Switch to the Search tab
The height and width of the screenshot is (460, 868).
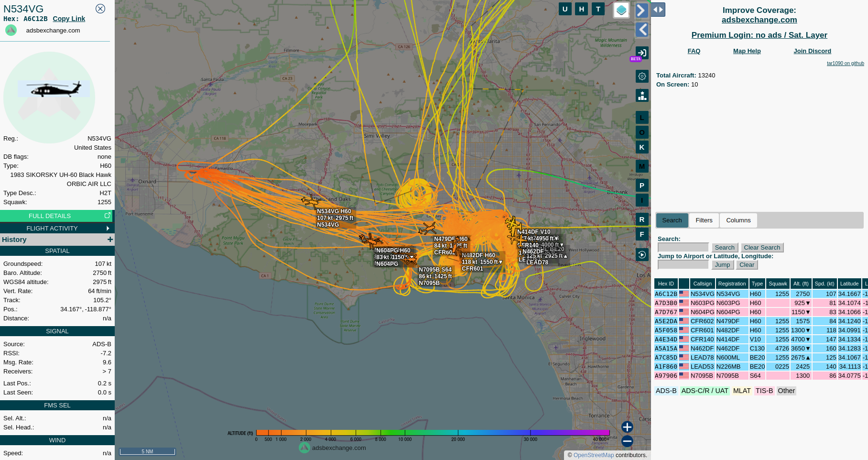click(x=672, y=220)
